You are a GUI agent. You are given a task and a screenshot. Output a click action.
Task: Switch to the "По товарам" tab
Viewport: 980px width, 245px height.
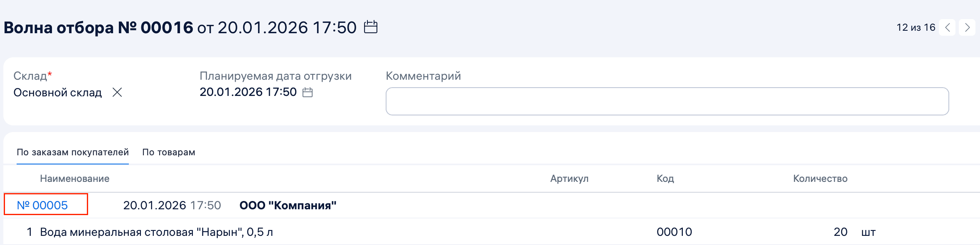click(169, 152)
